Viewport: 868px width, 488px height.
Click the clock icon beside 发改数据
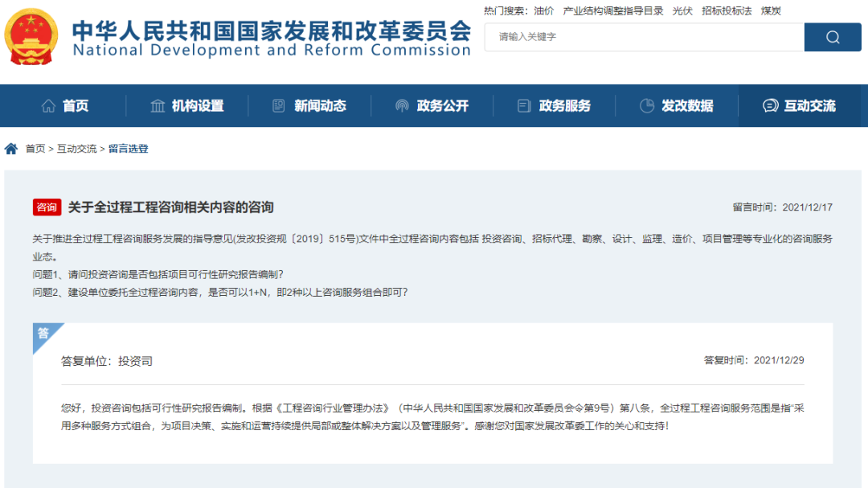click(x=647, y=105)
